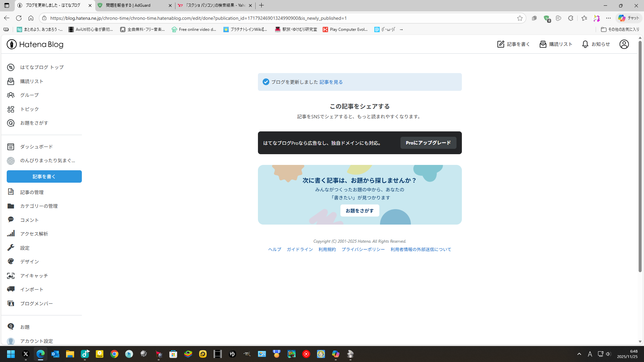Open the Edge ellipsis settings menu
Viewport: 644px width, 362px height.
tap(609, 18)
